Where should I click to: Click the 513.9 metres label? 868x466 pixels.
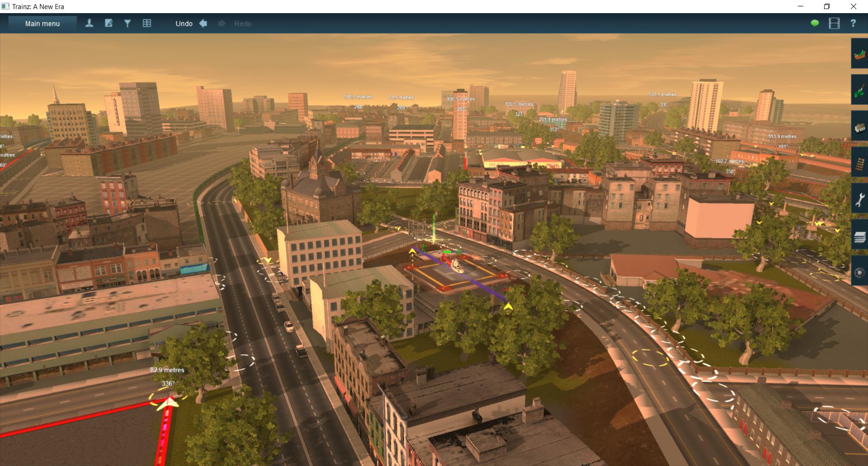tap(782, 136)
